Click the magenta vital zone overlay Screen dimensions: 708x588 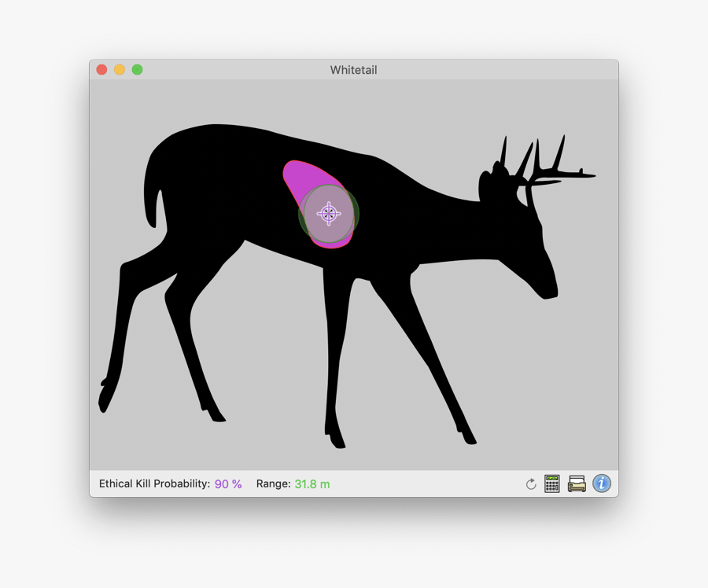coord(307,177)
